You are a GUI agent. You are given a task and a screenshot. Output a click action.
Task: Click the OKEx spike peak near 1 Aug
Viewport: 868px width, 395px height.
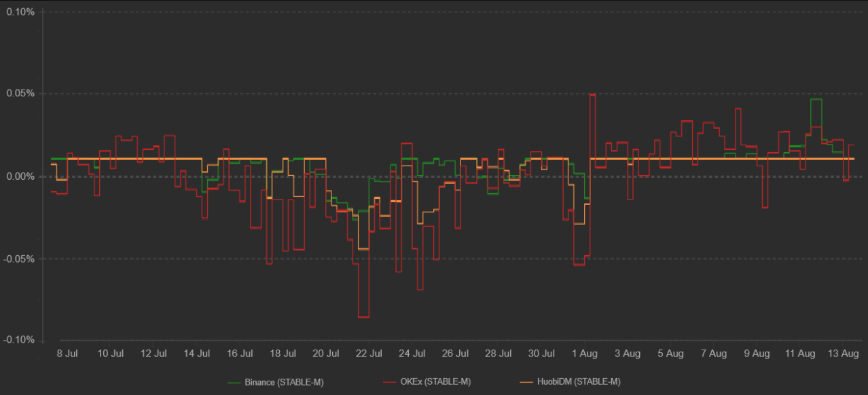(592, 95)
